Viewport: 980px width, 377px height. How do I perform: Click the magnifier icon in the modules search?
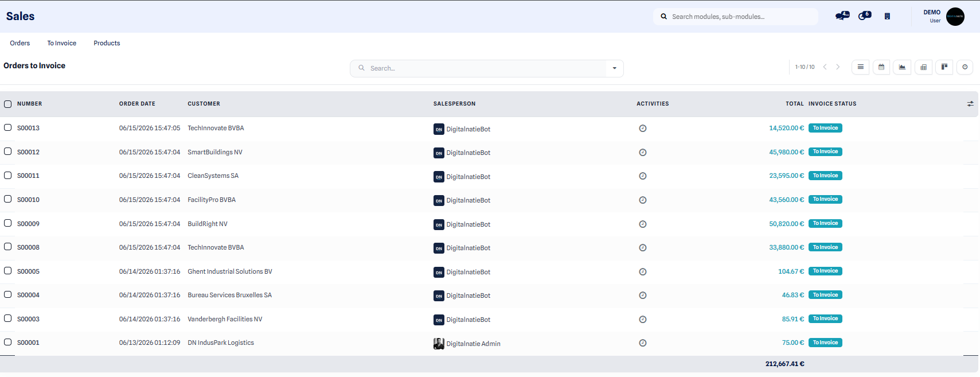point(664,17)
